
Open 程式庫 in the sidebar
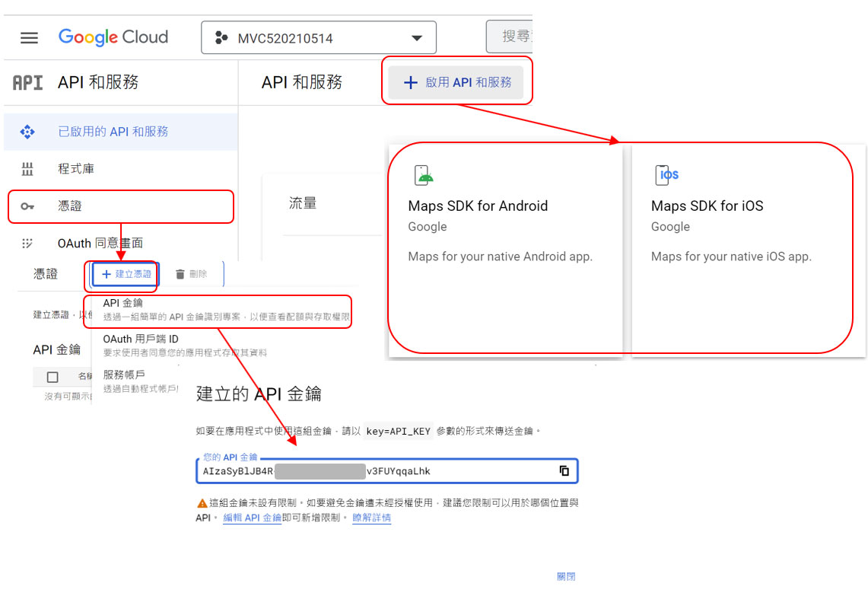pos(121,168)
